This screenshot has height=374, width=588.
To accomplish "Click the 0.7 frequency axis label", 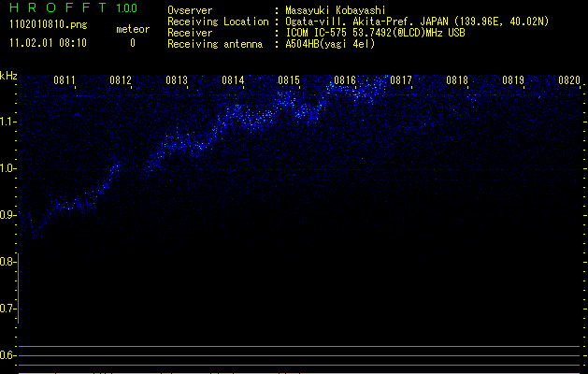I will [x=7, y=309].
